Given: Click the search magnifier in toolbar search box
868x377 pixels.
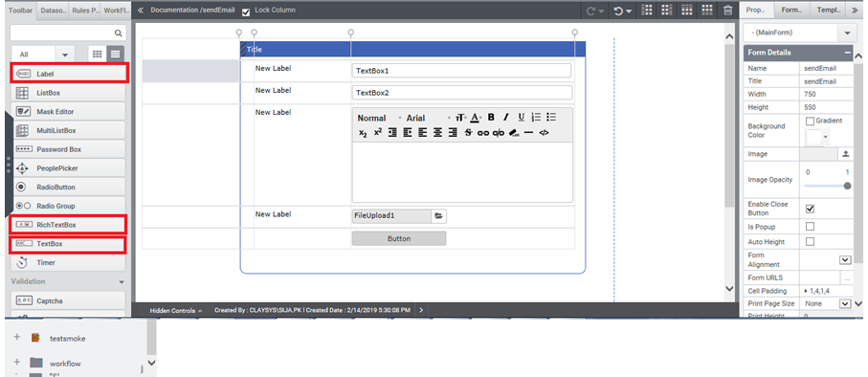Looking at the screenshot, I should pyautogui.click(x=118, y=33).
